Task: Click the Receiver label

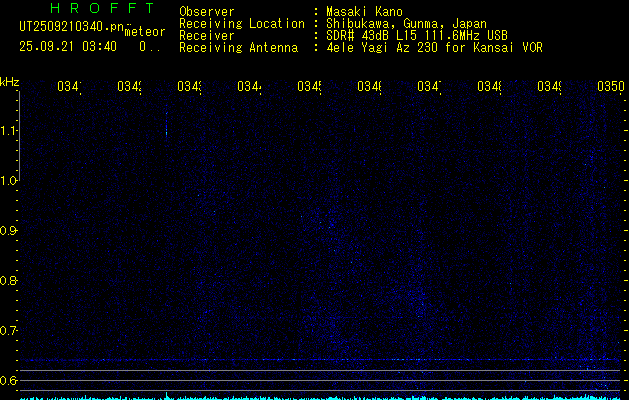Action: pos(207,36)
